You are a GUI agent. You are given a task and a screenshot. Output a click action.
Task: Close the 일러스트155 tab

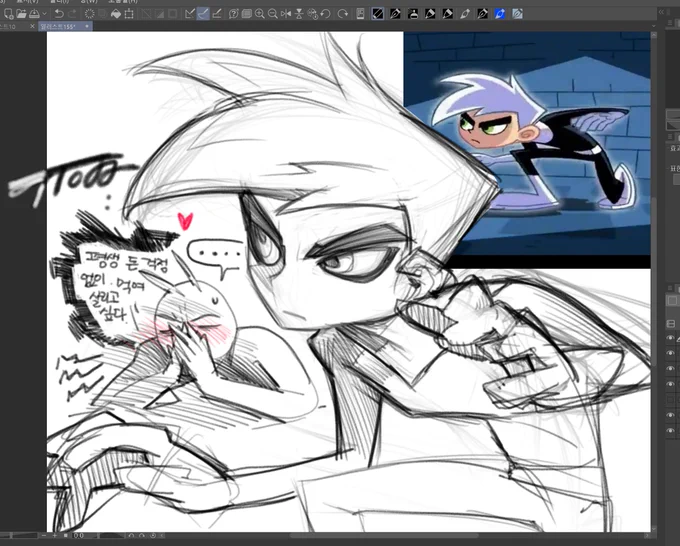pyautogui.click(x=87, y=26)
